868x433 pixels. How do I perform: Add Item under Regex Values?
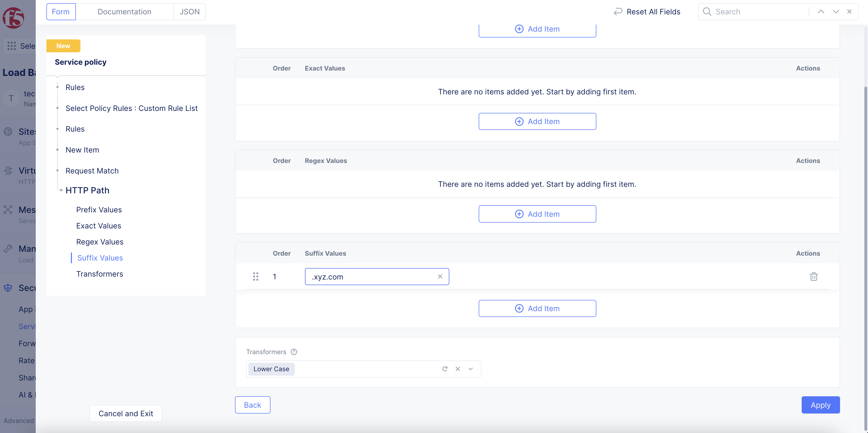537,214
